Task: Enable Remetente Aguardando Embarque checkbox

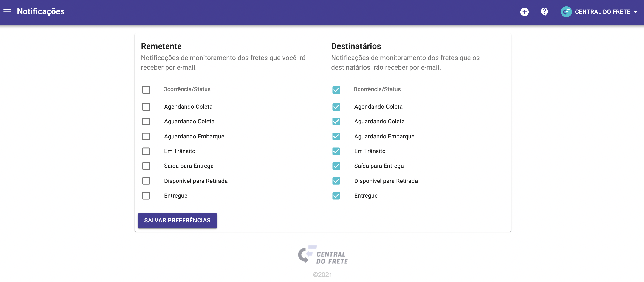Action: click(x=146, y=136)
